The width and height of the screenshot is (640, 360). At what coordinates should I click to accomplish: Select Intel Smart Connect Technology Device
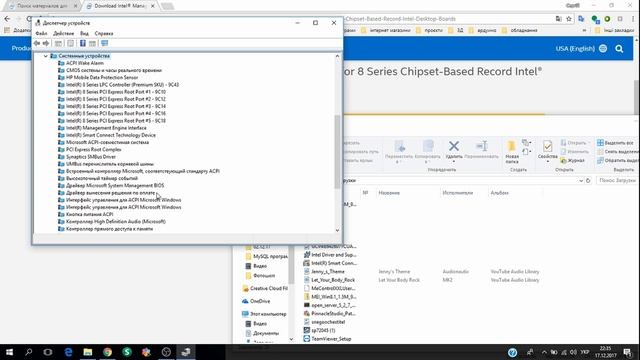[x=111, y=135]
